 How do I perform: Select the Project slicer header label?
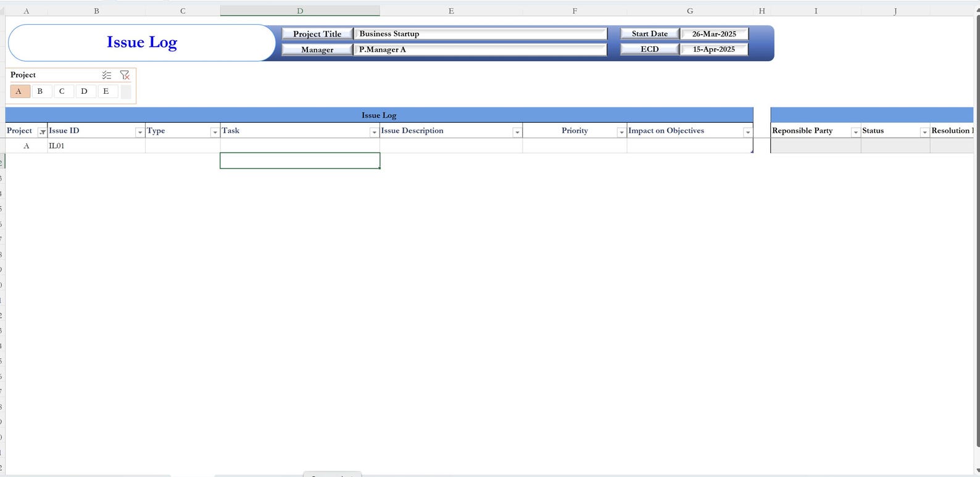(x=23, y=75)
